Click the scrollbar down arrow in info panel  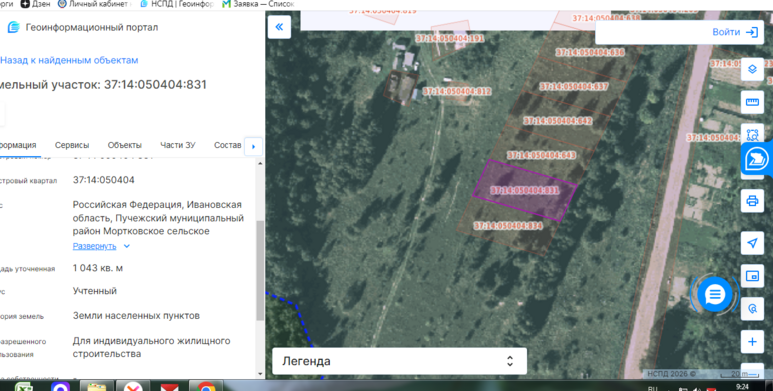click(260, 374)
